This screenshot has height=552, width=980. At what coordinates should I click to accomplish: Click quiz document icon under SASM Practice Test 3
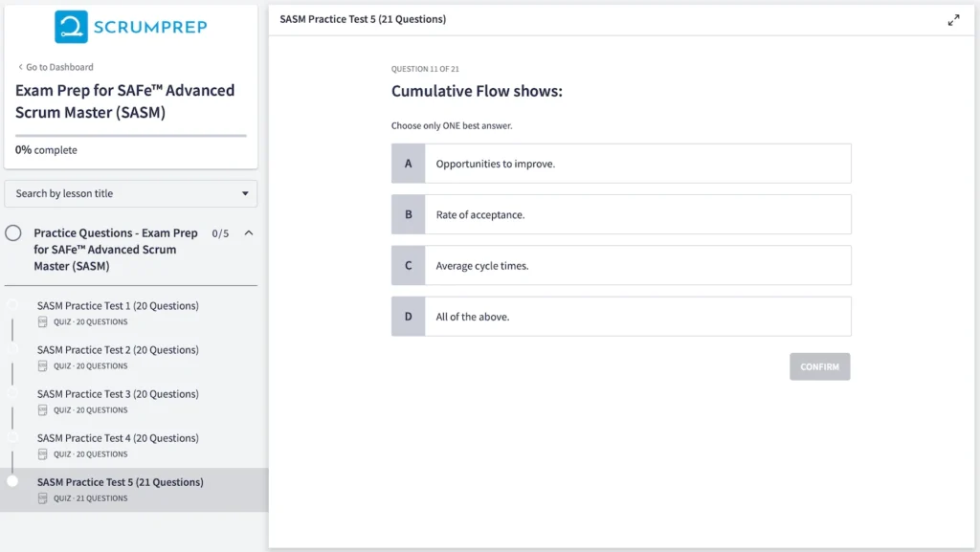click(42, 410)
